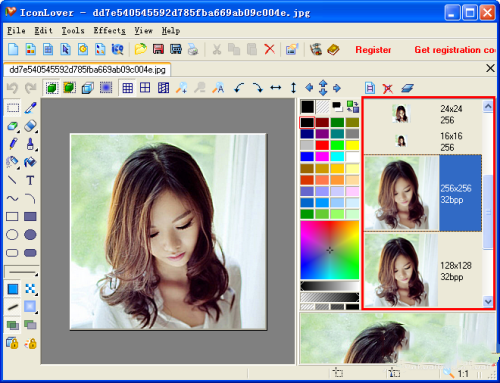
Task: Expand the line width selector dropdown
Action: pyautogui.click(x=22, y=272)
